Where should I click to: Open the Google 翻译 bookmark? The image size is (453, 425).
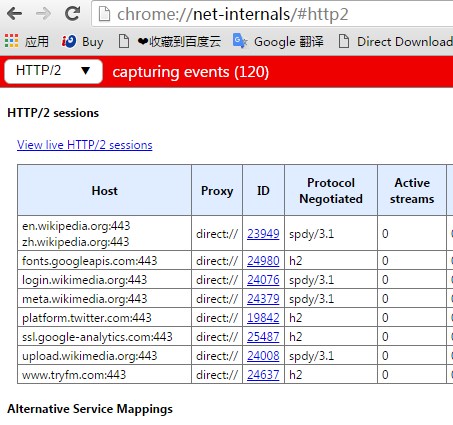278,42
